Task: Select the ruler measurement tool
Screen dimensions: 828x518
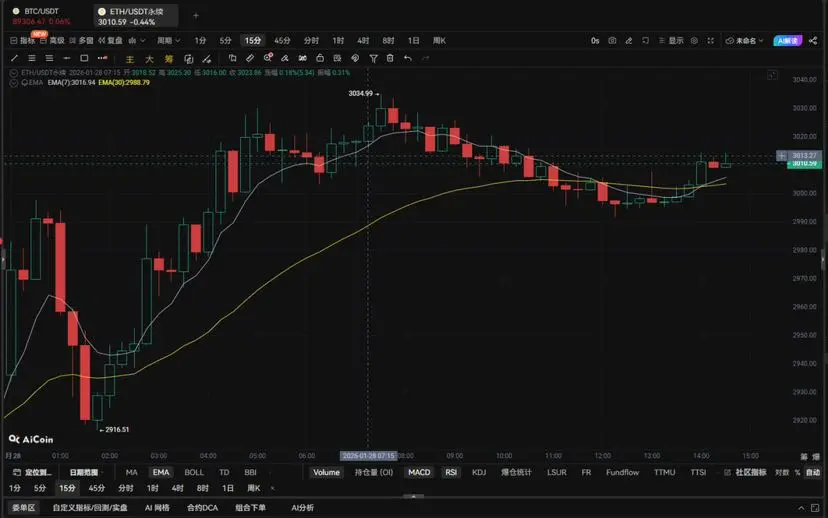Action: (250, 58)
